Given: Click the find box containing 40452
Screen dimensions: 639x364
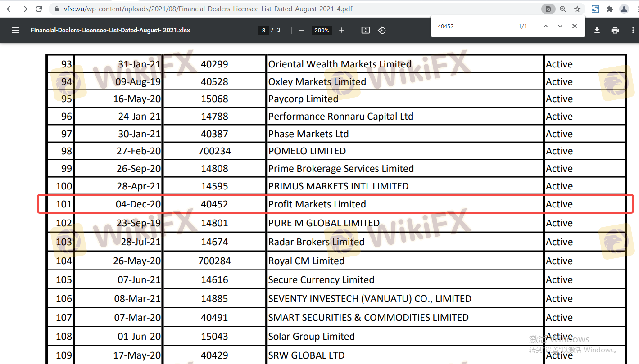Looking at the screenshot, I should click(473, 27).
